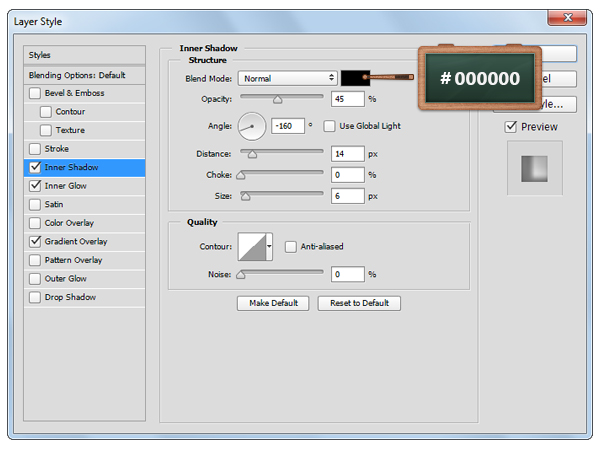The image size is (600, 449).
Task: Enable the Anti-aliased checkbox
Action: (x=291, y=246)
